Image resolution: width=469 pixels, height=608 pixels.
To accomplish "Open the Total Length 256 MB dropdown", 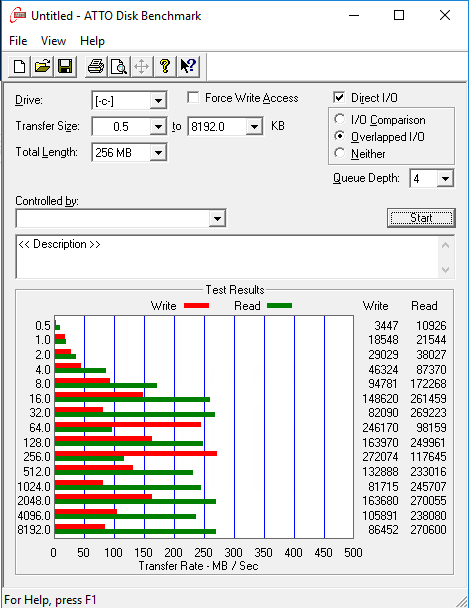I will (158, 152).
